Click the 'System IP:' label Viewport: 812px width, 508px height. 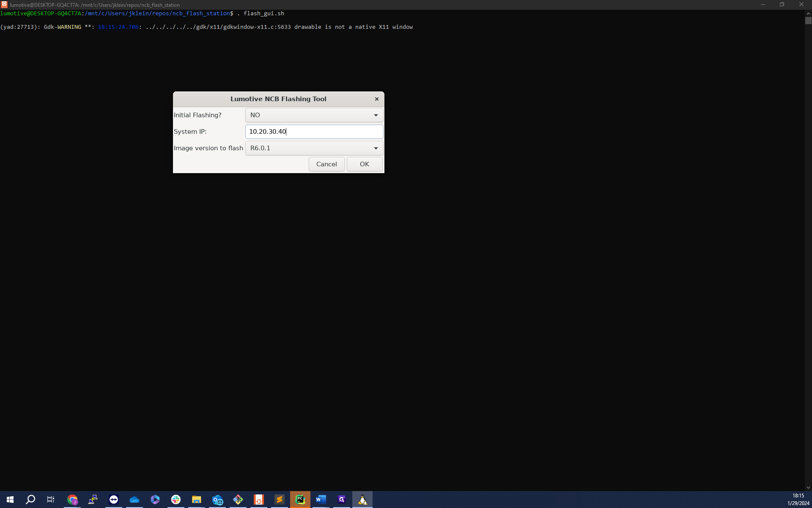[x=190, y=132]
